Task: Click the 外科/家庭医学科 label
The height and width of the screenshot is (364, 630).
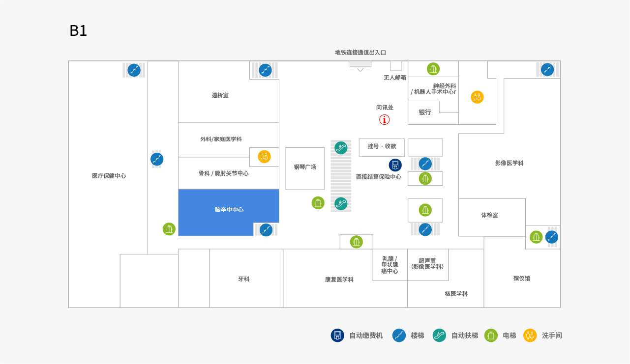Action: [221, 140]
